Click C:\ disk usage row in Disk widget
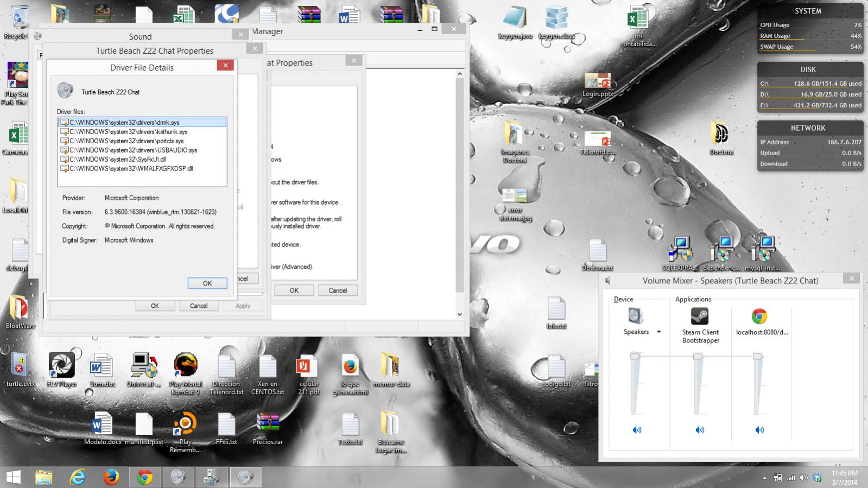 point(810,84)
